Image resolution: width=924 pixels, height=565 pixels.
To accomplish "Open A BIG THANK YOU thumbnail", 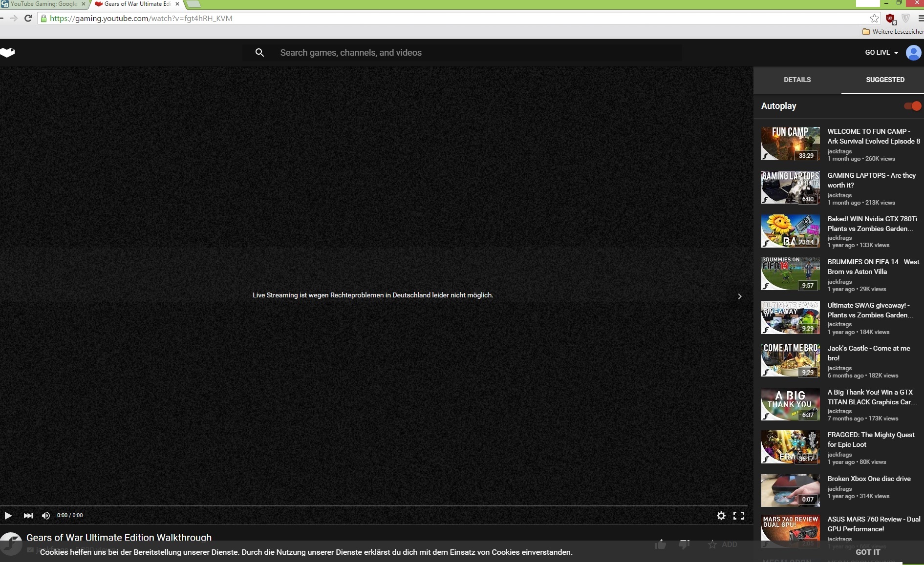I will (x=790, y=404).
